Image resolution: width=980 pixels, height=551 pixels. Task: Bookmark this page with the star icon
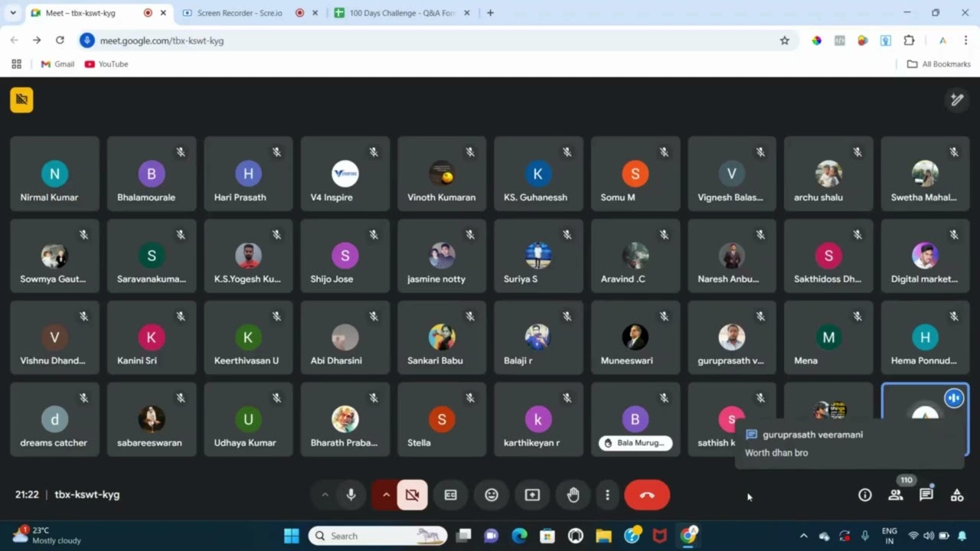click(x=785, y=41)
